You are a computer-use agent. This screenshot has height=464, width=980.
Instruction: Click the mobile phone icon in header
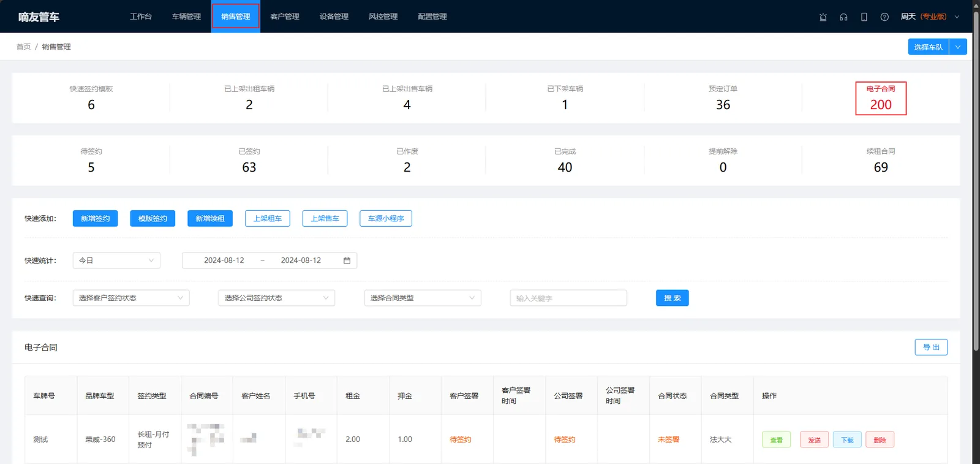864,17
